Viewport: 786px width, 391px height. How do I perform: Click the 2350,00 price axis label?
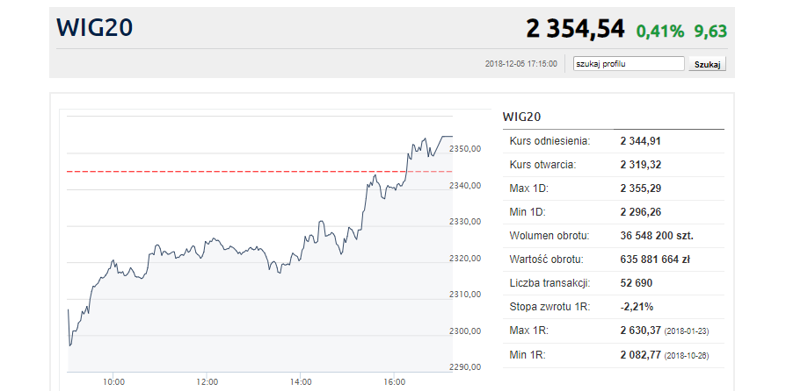coord(465,149)
